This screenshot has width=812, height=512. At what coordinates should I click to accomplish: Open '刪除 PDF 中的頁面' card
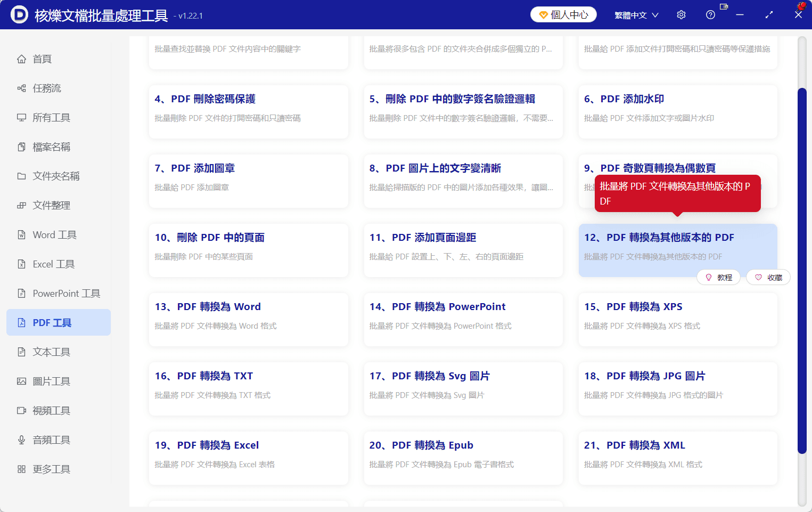(x=249, y=250)
